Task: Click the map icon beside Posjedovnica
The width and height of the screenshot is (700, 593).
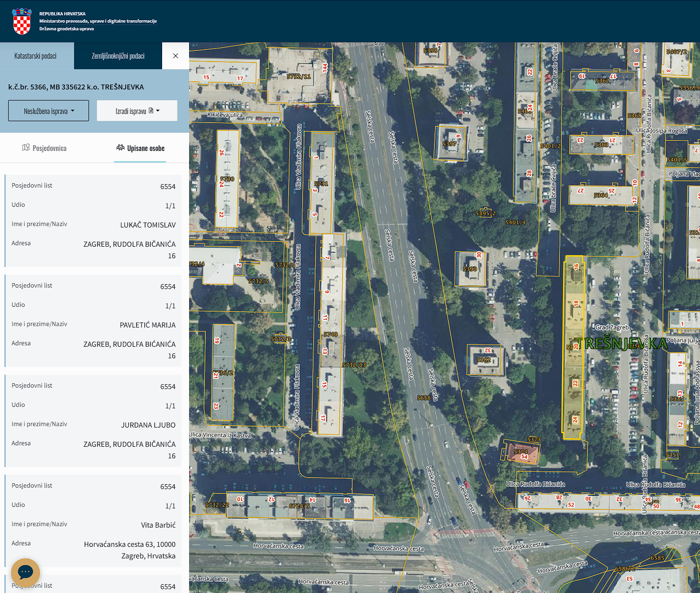Action: pos(26,148)
